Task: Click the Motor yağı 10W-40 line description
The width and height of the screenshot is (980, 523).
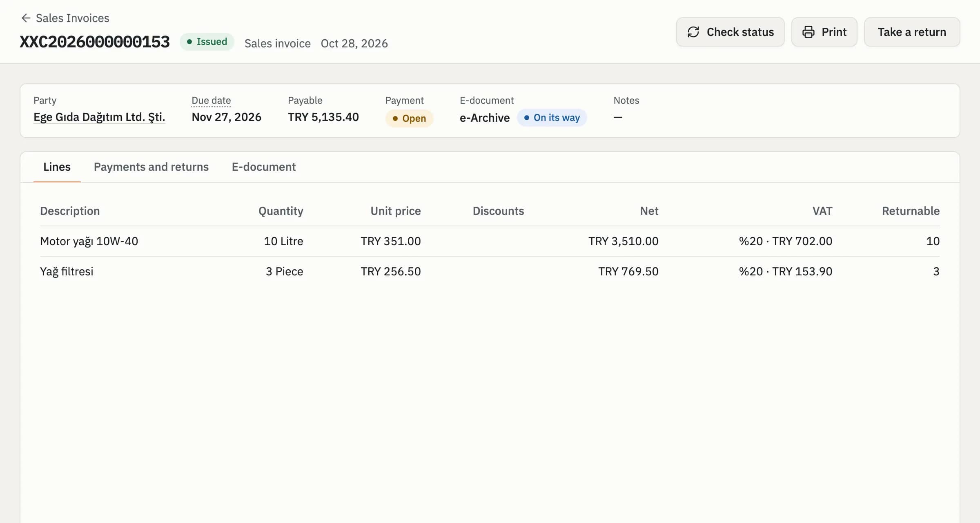Action: point(89,241)
